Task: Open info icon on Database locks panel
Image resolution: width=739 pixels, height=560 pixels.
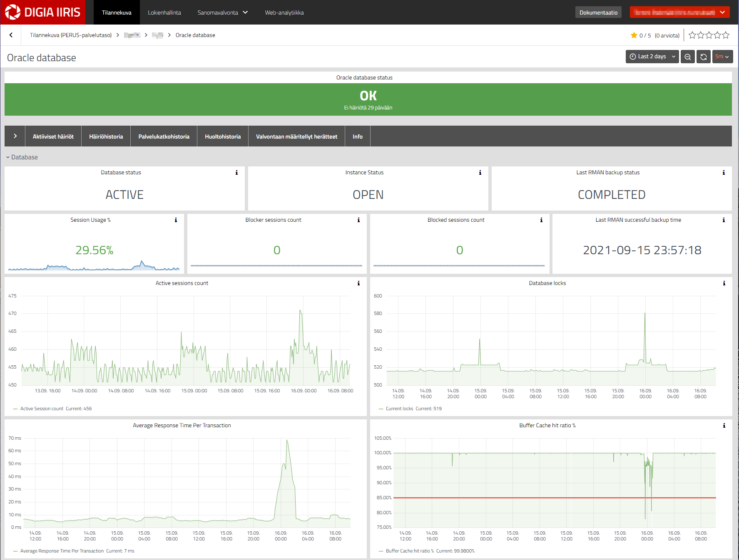Action: pos(724,283)
